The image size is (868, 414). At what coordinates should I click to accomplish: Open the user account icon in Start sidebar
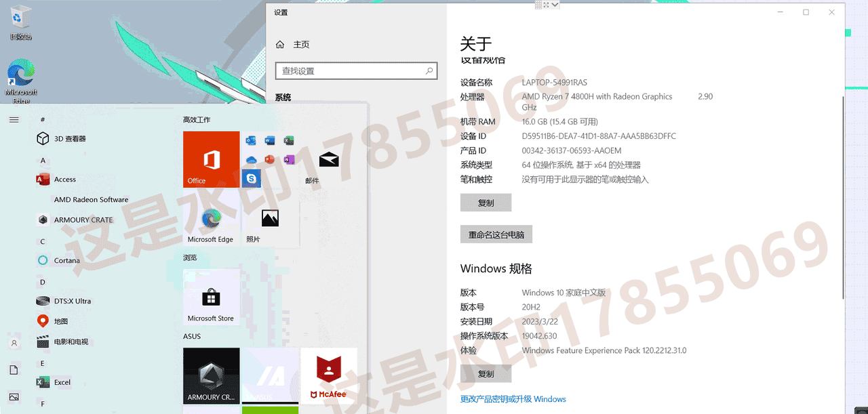click(x=14, y=344)
